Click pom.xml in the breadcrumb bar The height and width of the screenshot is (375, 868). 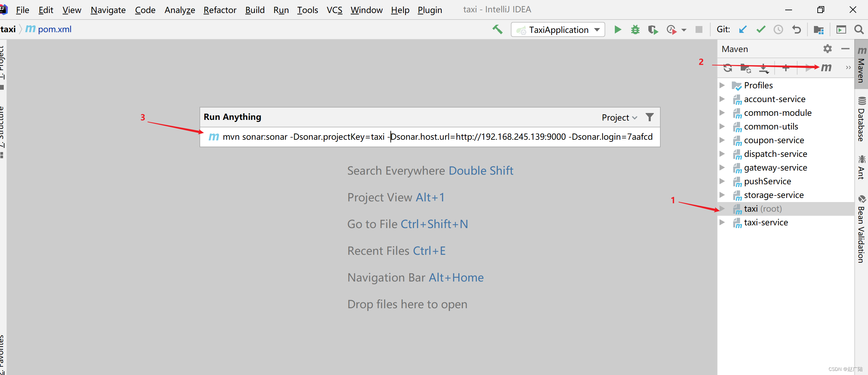point(54,29)
